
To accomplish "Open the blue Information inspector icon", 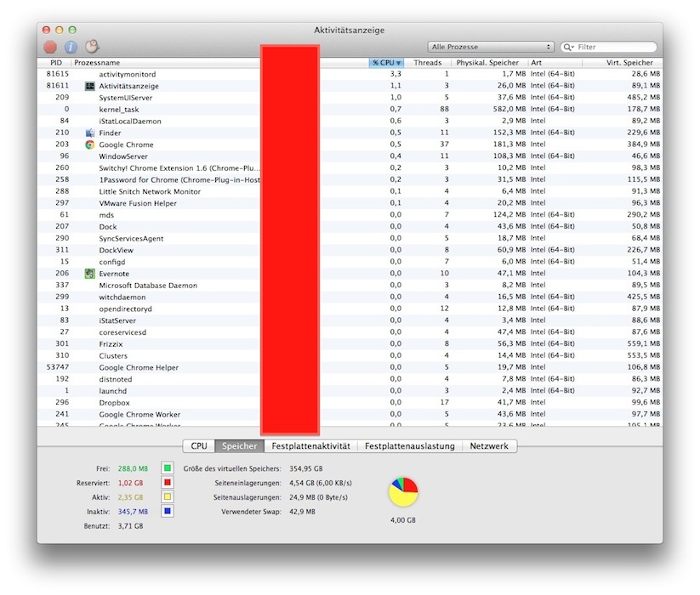I will [x=71, y=47].
